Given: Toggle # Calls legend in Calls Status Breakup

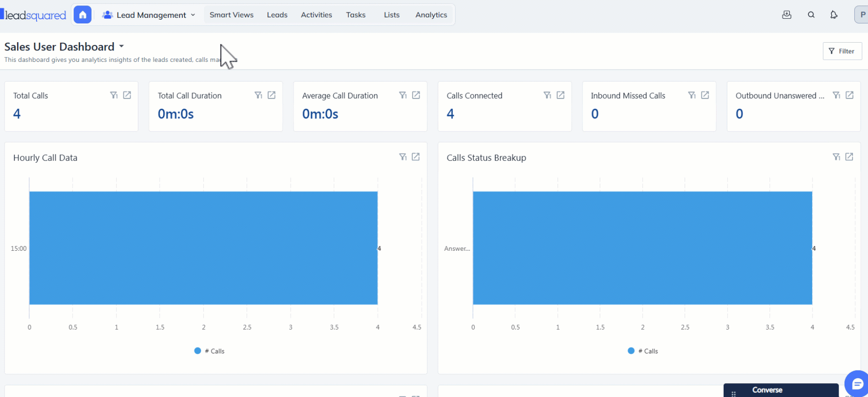Looking at the screenshot, I should click(643, 351).
